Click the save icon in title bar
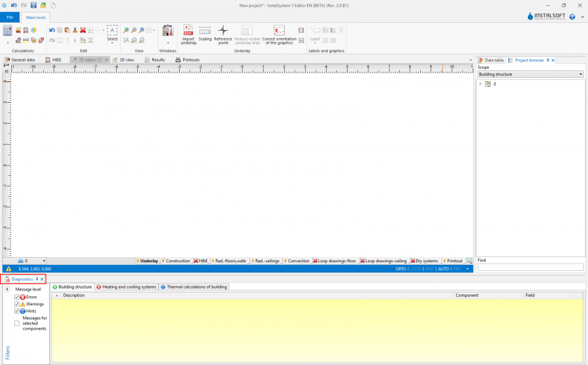Screen dimensions: 588x365 (x=33, y=5)
